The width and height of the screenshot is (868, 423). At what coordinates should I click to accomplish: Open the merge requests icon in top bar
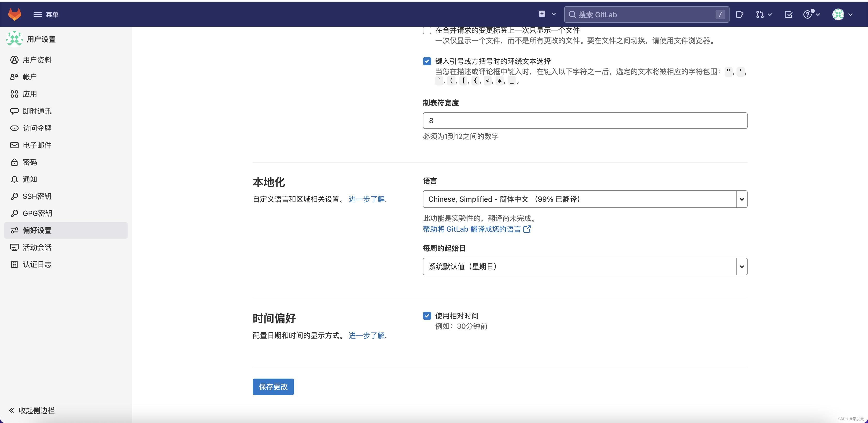[x=760, y=14]
